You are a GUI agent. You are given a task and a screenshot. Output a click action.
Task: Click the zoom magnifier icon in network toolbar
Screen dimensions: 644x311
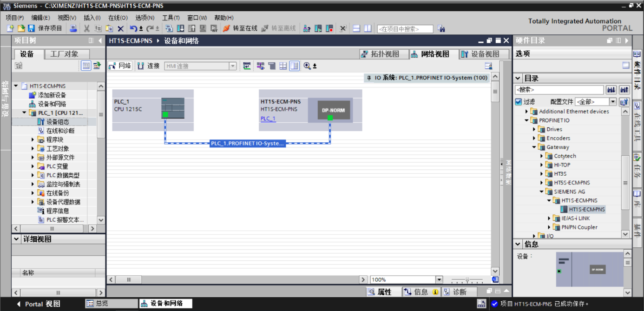click(307, 66)
